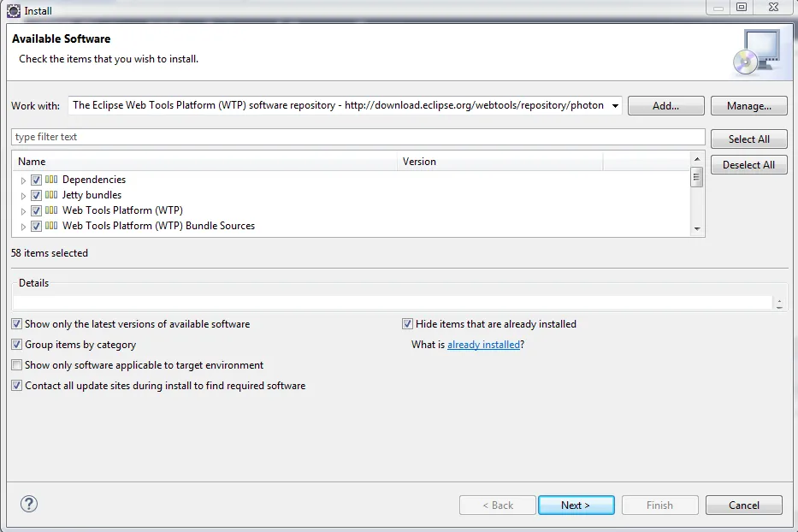Image resolution: width=798 pixels, height=532 pixels.
Task: Select the Jetty bundles row label
Action: tap(92, 194)
